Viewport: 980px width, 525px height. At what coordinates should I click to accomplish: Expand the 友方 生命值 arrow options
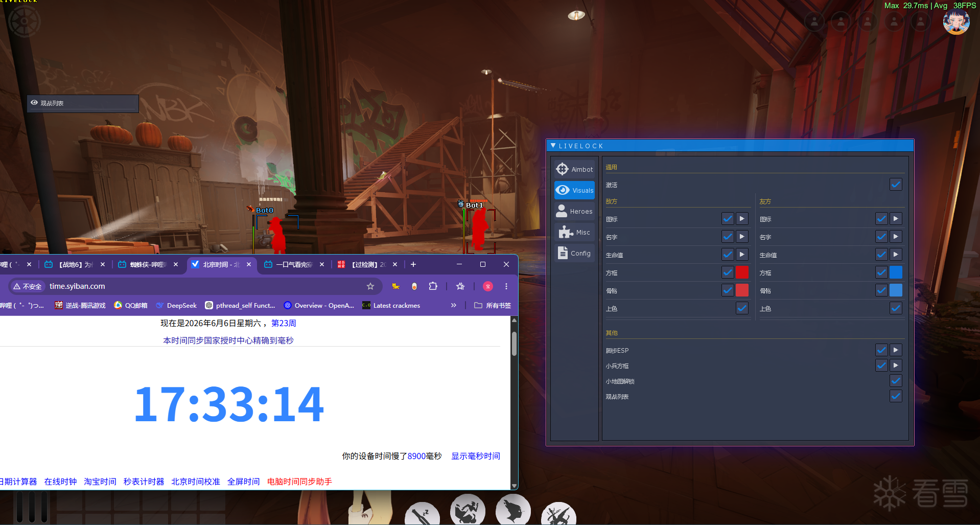point(896,255)
